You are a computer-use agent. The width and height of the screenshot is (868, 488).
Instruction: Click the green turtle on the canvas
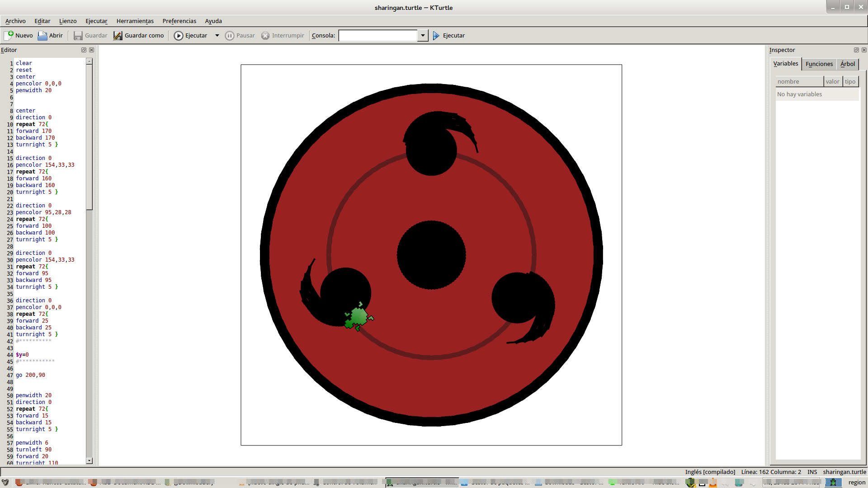point(359,317)
